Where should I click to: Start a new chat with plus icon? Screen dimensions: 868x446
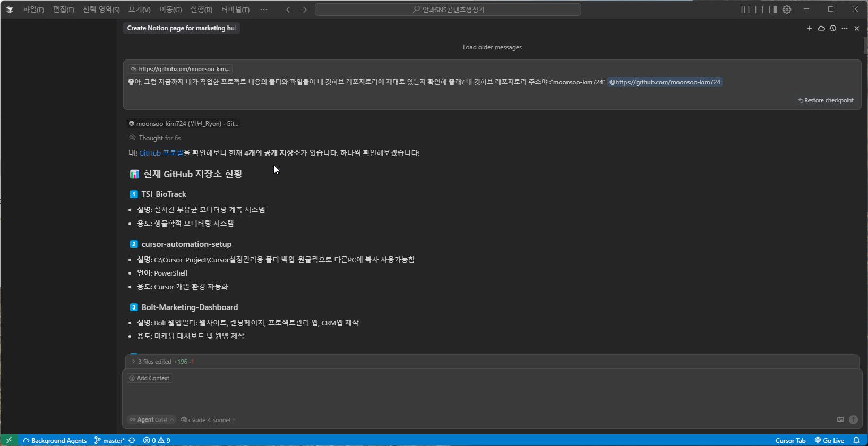810,28
